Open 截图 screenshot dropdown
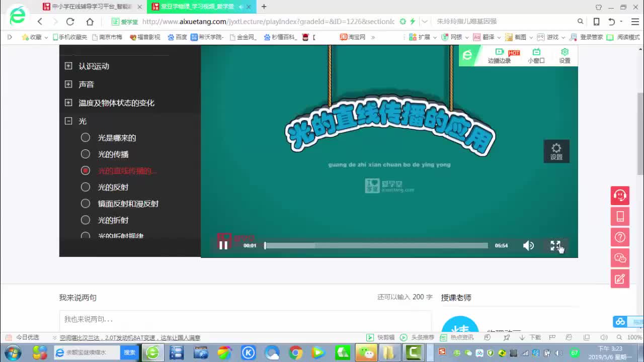 click(x=519, y=37)
